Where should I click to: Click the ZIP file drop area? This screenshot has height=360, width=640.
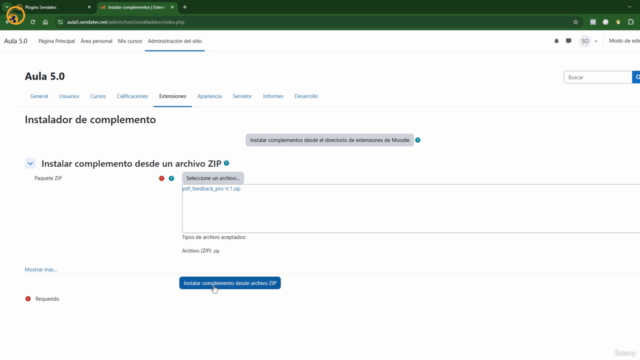[411, 209]
